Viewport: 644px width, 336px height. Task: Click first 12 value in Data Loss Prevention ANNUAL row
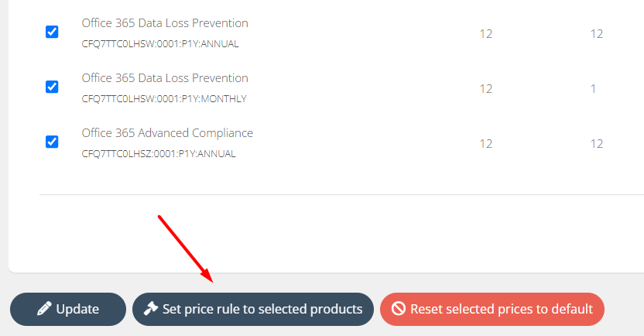pos(486,34)
